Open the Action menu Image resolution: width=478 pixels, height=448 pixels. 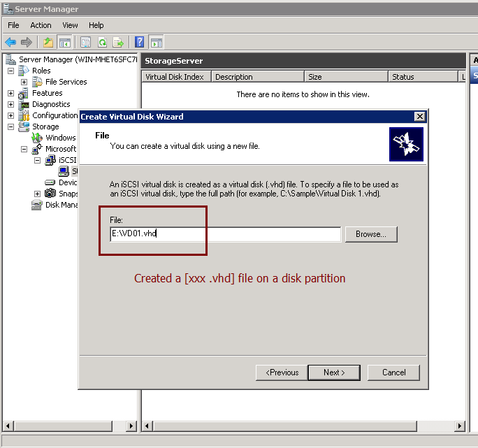coord(41,25)
